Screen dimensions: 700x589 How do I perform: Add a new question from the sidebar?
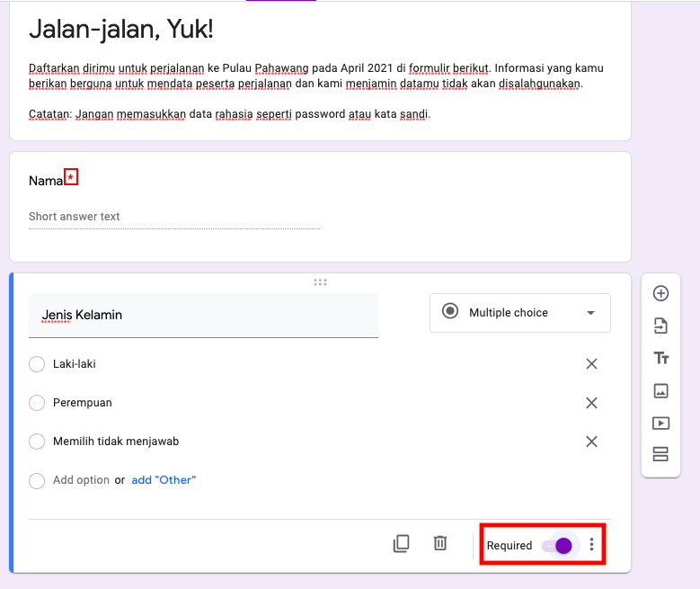pos(660,294)
